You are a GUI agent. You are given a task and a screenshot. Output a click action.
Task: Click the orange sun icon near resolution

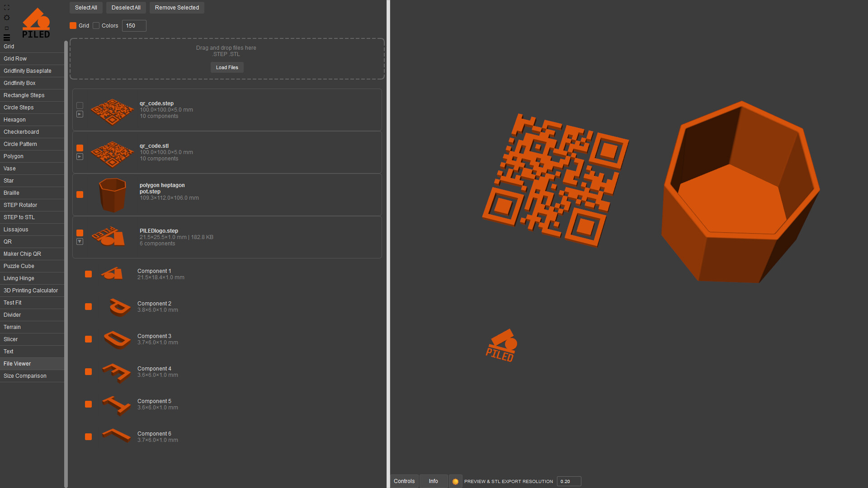pos(455,482)
